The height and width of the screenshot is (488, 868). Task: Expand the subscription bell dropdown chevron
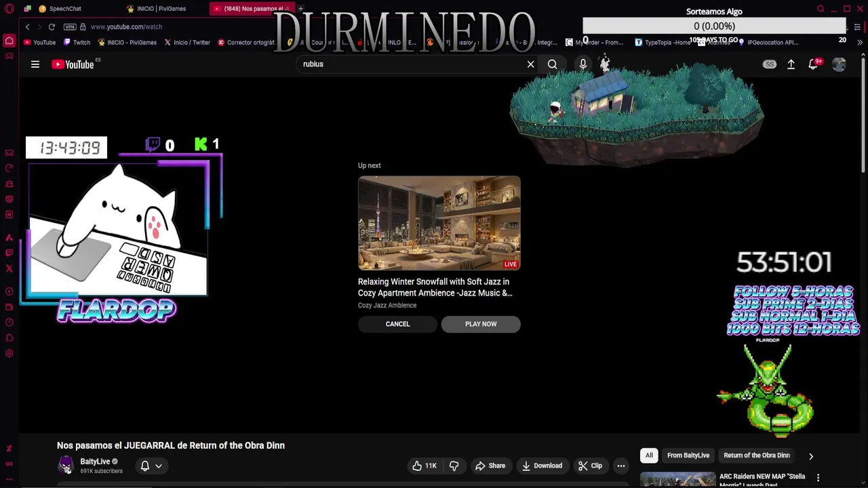[159, 466]
